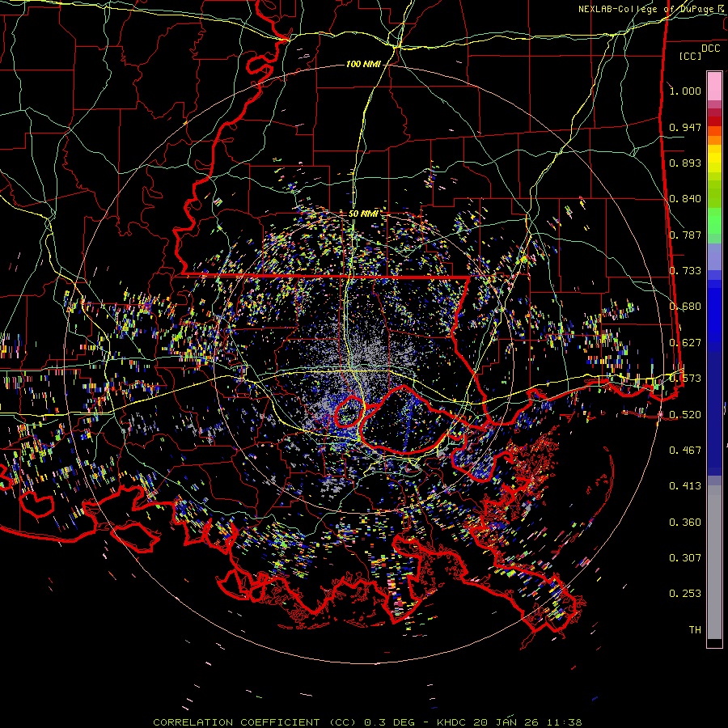Click the gray color band near scale bottom
The image size is (728, 728).
[x=714, y=562]
